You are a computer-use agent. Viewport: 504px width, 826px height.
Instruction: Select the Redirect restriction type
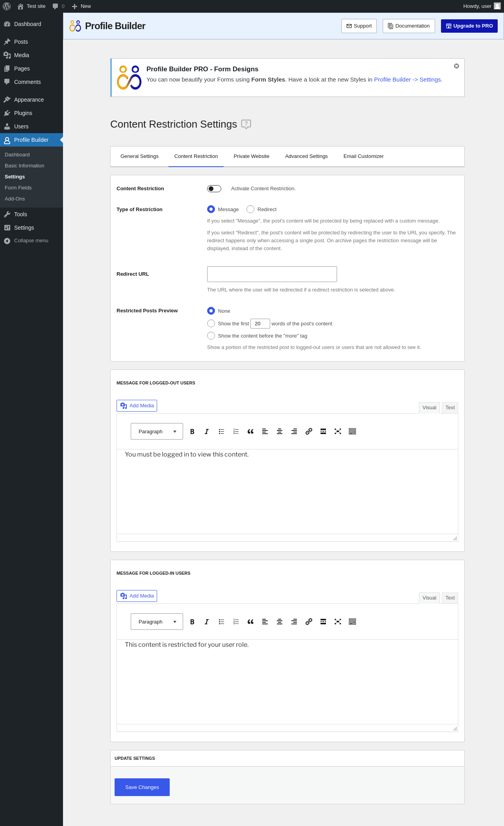tap(250, 209)
